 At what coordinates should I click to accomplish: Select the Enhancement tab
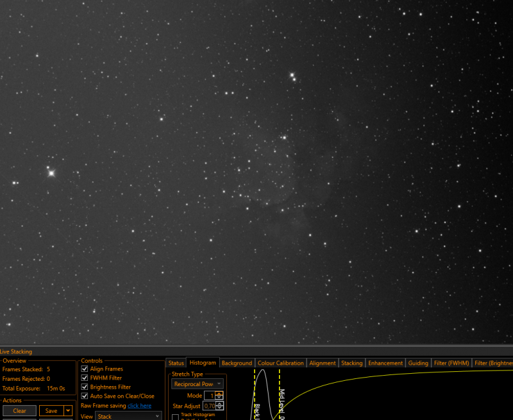[x=385, y=363]
